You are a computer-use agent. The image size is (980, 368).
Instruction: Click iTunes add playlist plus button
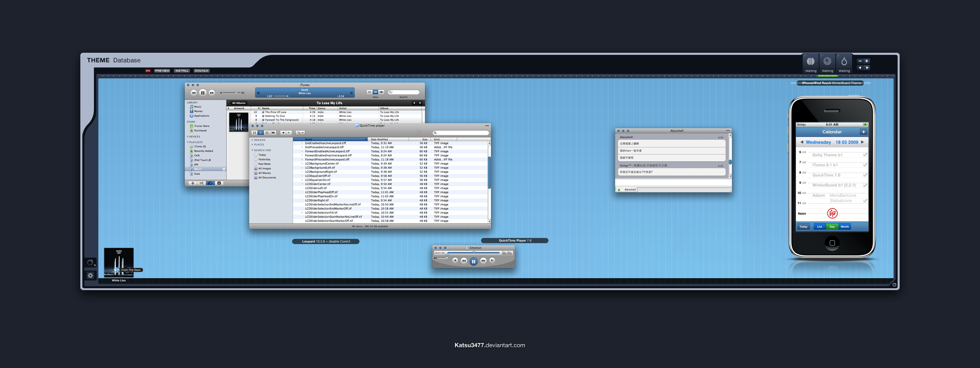[x=193, y=183]
